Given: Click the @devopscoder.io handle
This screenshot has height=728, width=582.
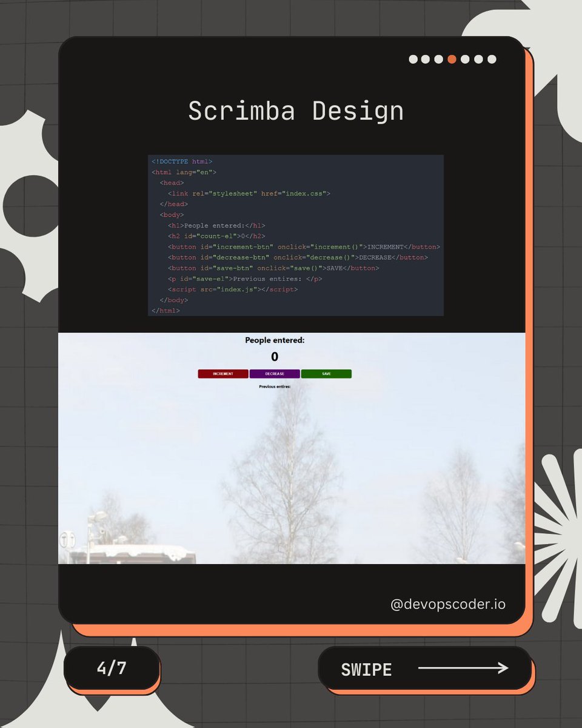Looking at the screenshot, I should pos(448,604).
